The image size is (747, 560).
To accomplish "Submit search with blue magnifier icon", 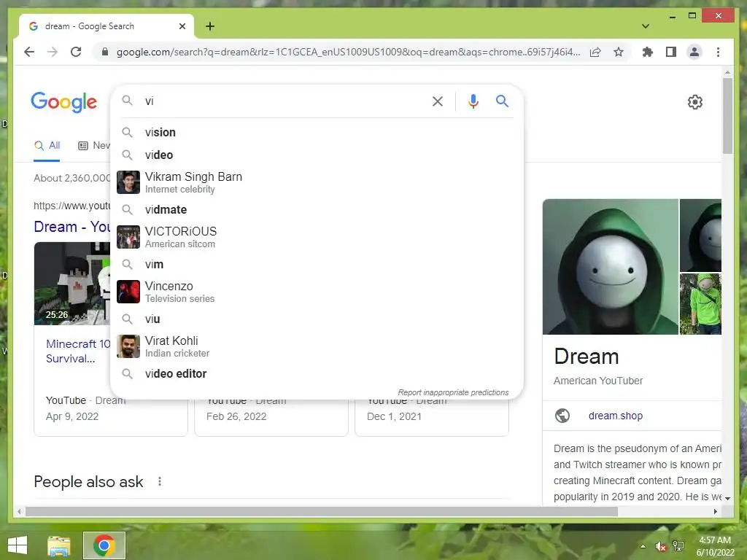I will click(502, 101).
